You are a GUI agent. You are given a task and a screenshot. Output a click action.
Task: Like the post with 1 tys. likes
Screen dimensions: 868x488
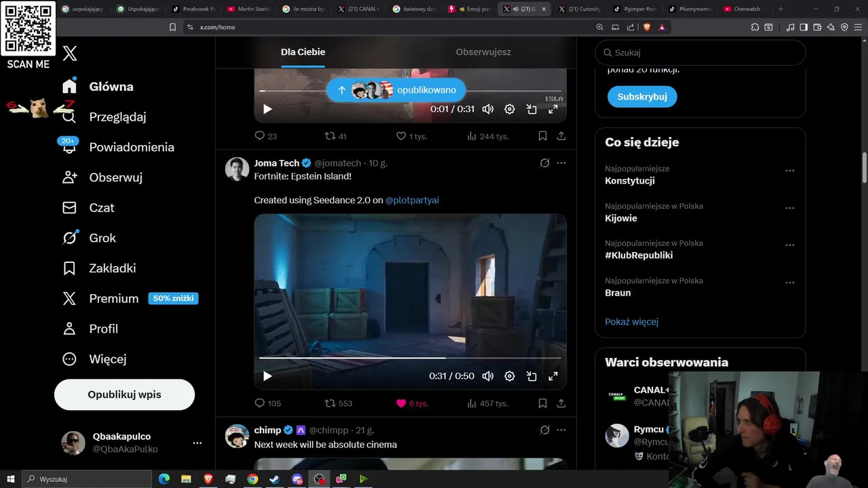412,136
